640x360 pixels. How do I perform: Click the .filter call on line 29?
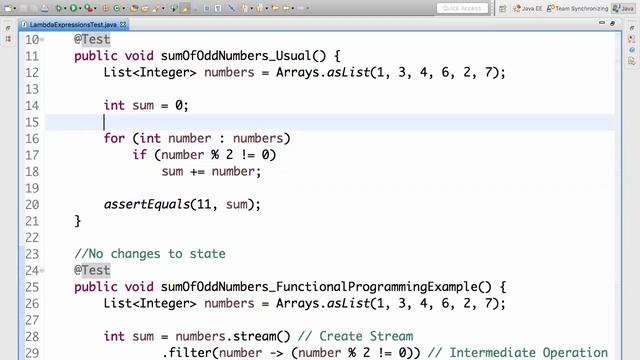tap(187, 353)
